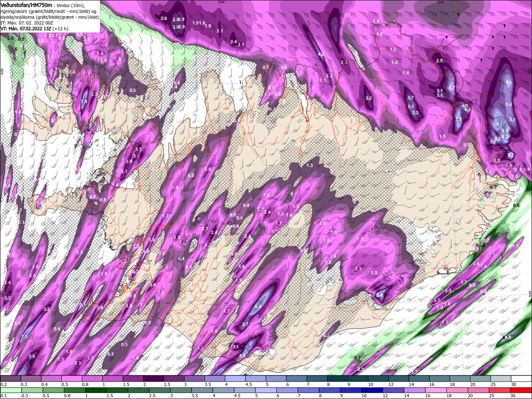Click the (+13 h) forecast offset text
The width and height of the screenshot is (532, 399).
60,29
